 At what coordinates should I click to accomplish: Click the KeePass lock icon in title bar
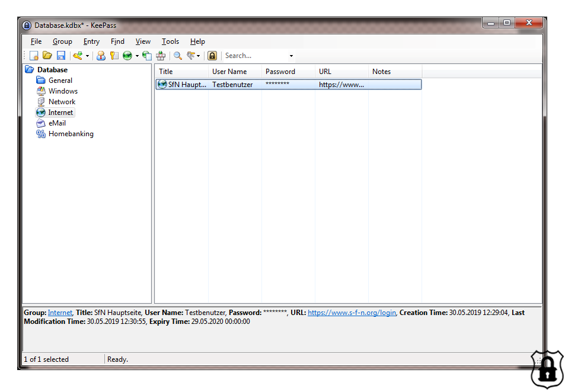(27, 25)
